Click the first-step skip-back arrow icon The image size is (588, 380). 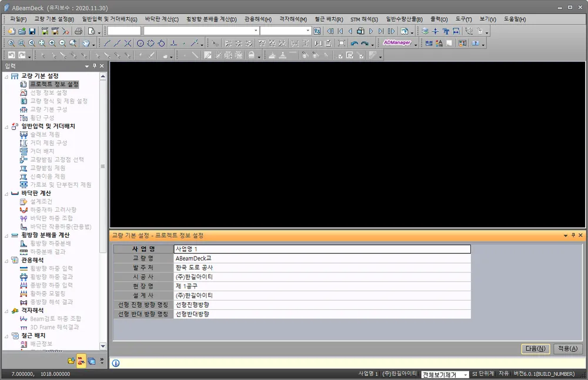point(340,31)
